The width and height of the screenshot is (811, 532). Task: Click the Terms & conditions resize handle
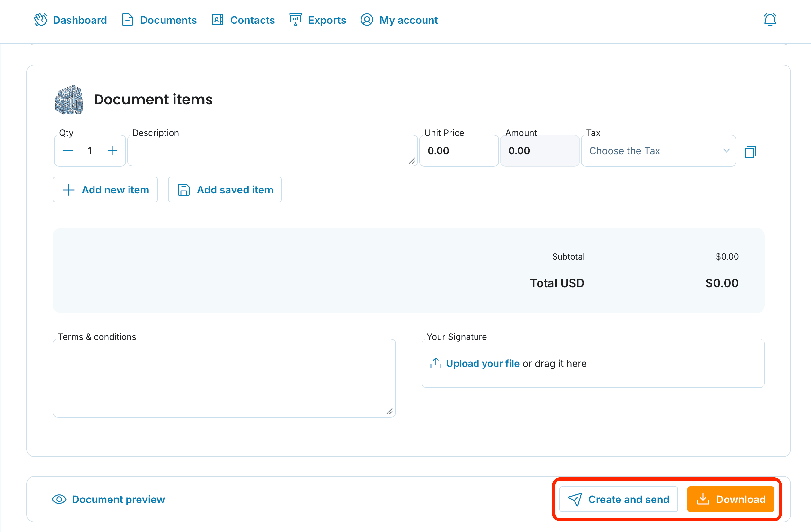click(389, 412)
